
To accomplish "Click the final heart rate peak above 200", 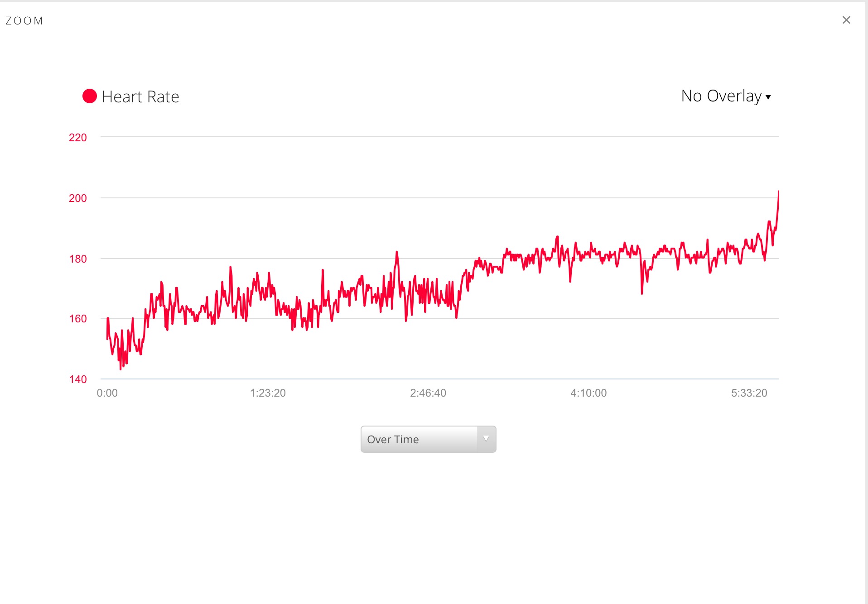I will point(778,192).
